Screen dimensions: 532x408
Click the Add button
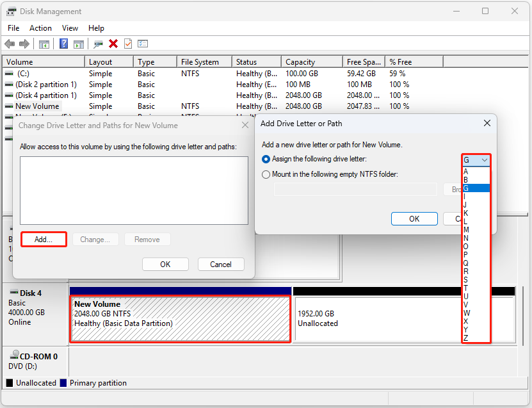tap(43, 239)
